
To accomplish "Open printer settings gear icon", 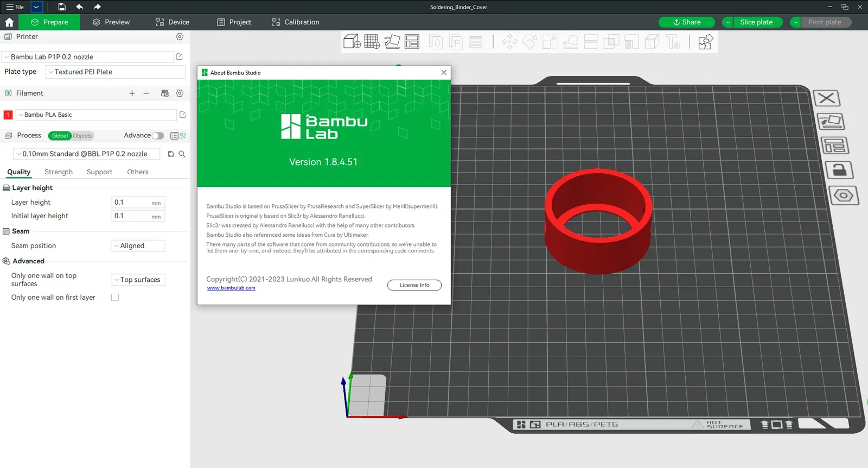I will [x=180, y=37].
